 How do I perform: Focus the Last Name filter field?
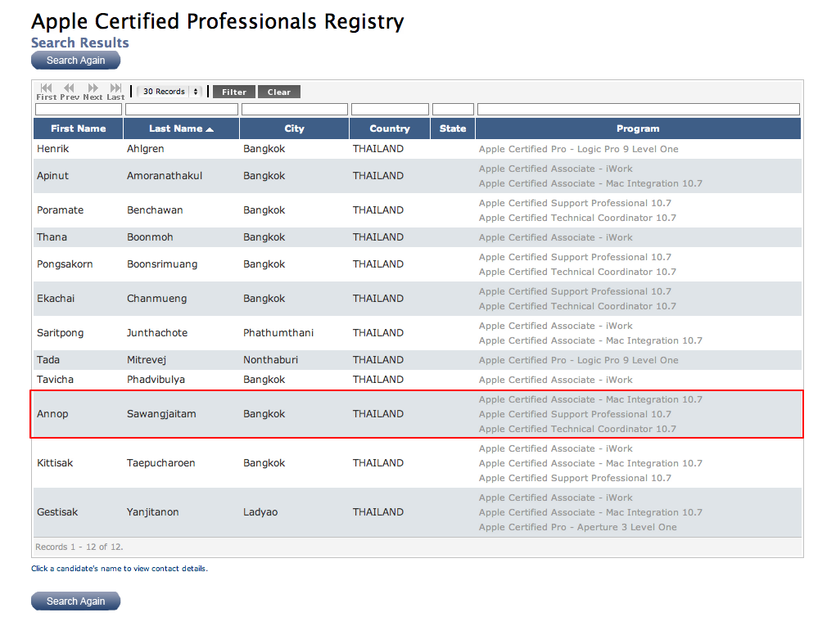182,109
